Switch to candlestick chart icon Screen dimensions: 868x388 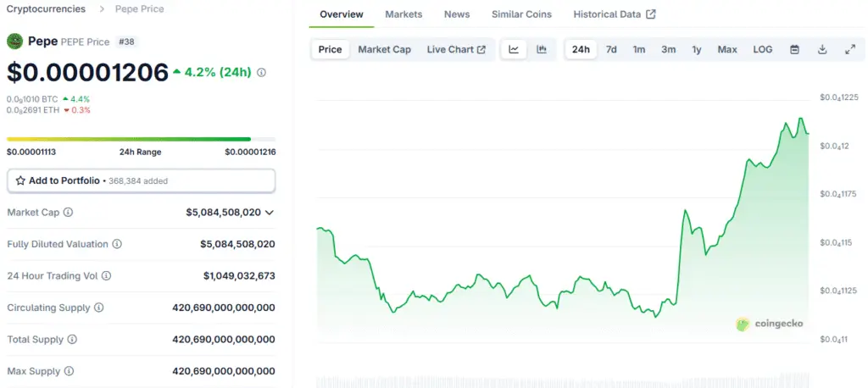(x=542, y=49)
